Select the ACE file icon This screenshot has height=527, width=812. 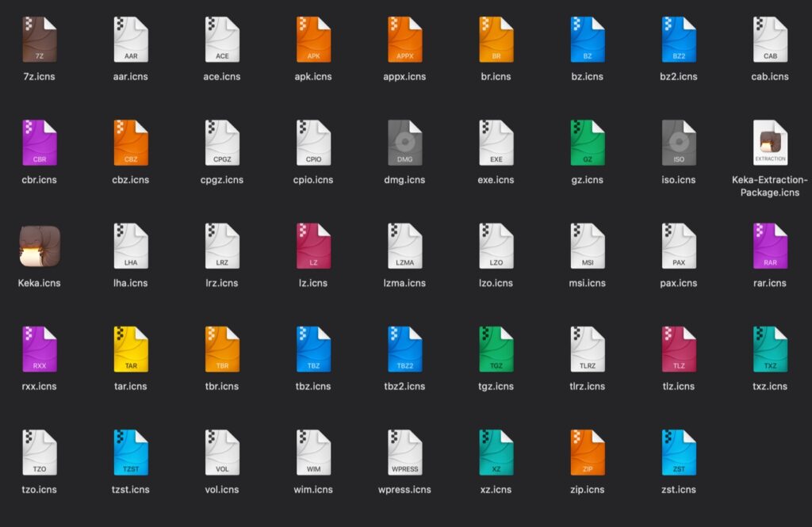pyautogui.click(x=222, y=40)
